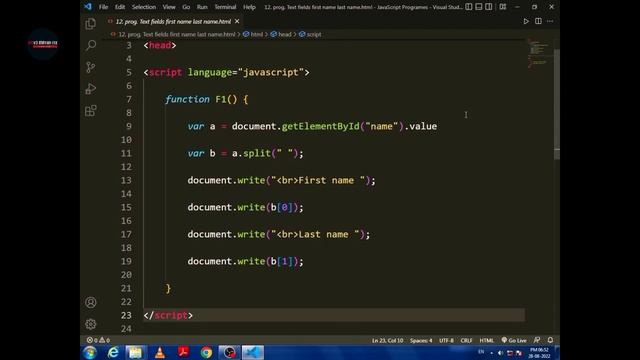Click line number 9 in gutter
640x360 pixels.
(129, 126)
